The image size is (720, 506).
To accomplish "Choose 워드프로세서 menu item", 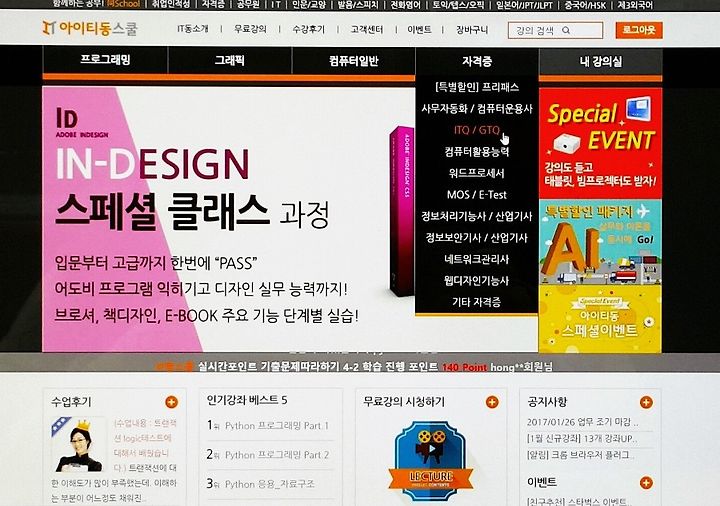I will (477, 173).
